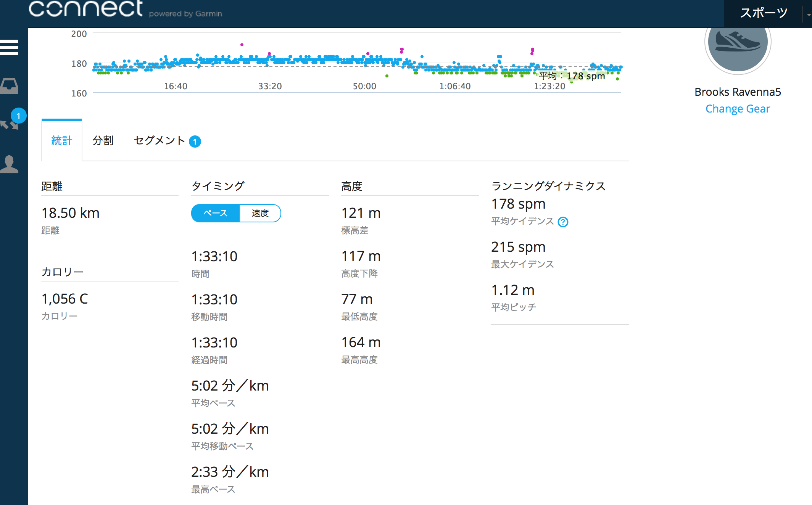812x505 pixels.
Task: Expand the スポーツ dropdown arrow
Action: (x=808, y=14)
